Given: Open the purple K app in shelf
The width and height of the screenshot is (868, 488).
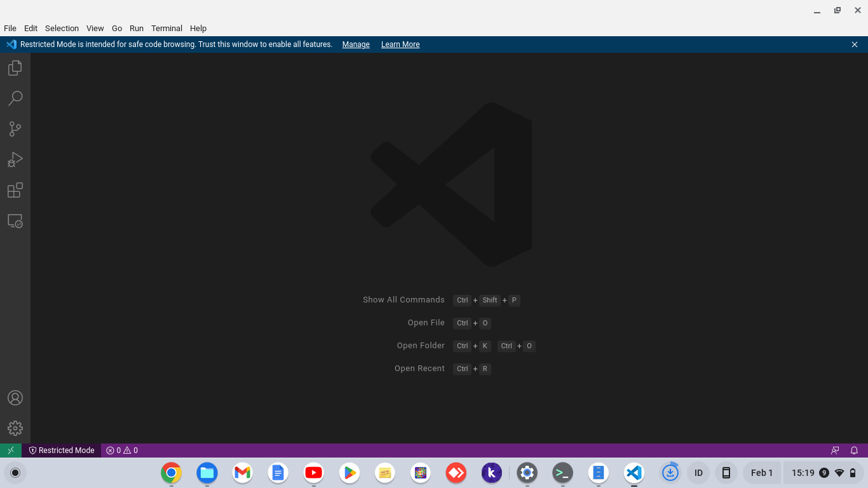Looking at the screenshot, I should [x=492, y=473].
